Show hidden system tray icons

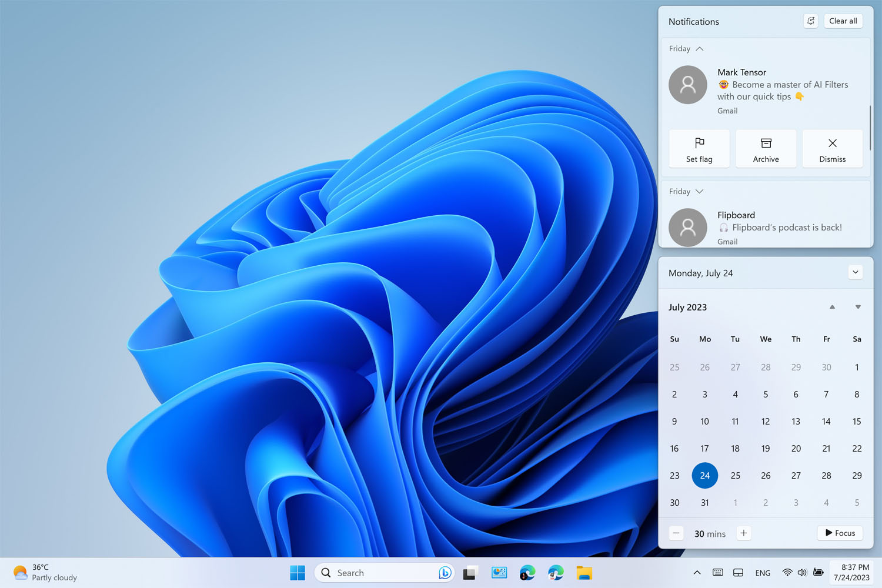[697, 573]
